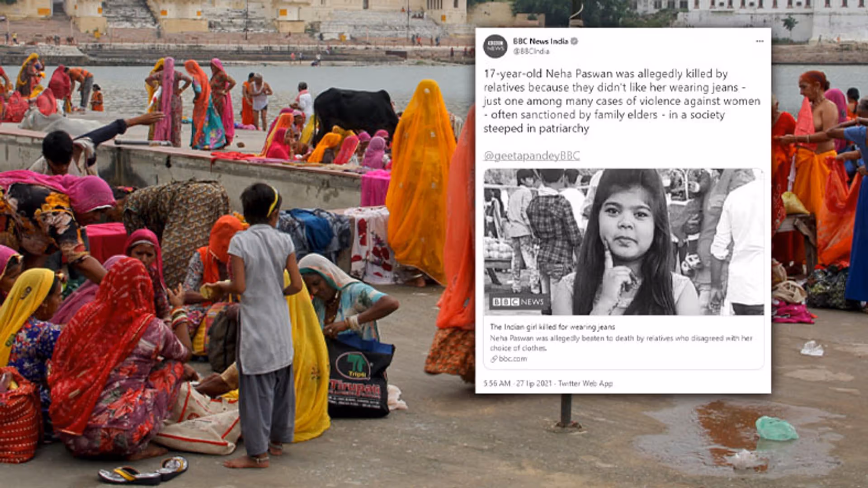This screenshot has width=868, height=488.
Task: Open the black-and-white girl photo in the link card
Action: pyautogui.click(x=624, y=242)
